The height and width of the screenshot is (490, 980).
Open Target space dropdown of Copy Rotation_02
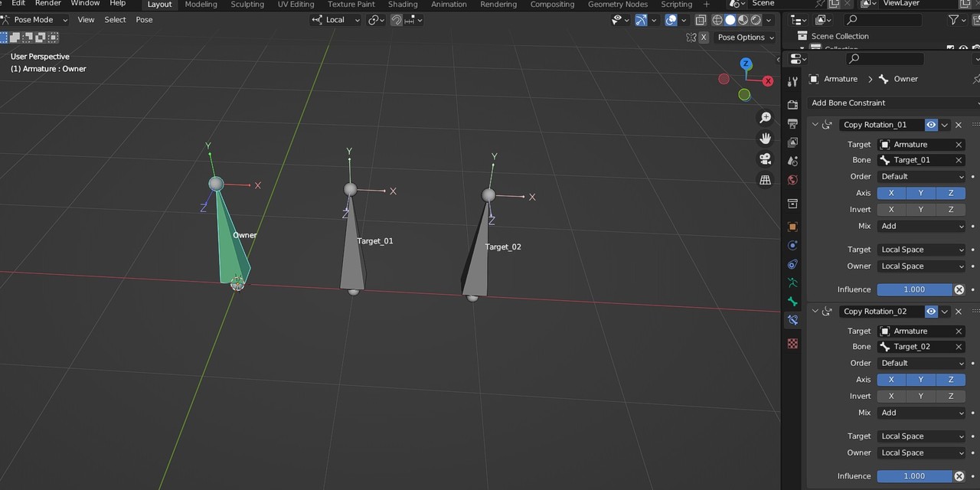pyautogui.click(x=921, y=436)
